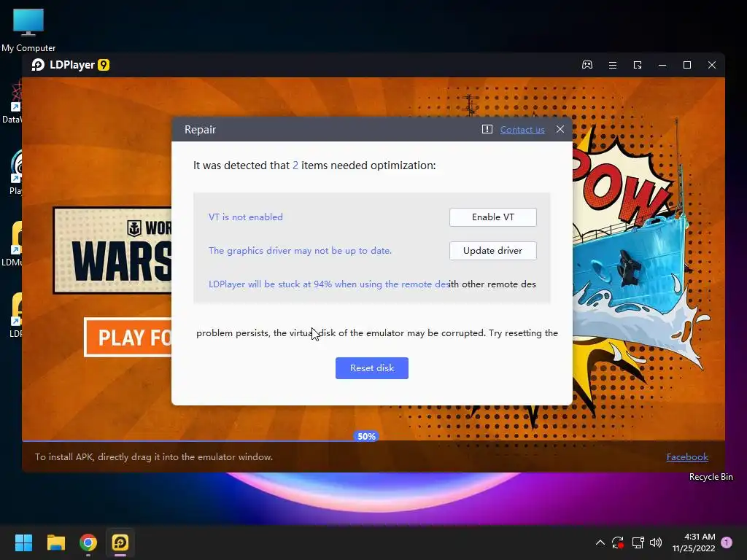Click the feedback icon beside Contact us
This screenshot has width=747, height=560.
tap(487, 129)
